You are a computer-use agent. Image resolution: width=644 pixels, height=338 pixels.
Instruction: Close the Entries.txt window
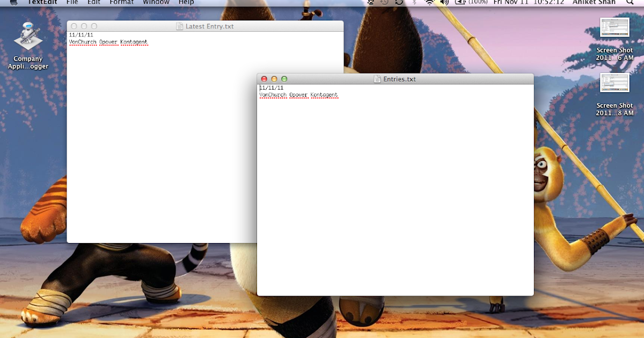(264, 79)
